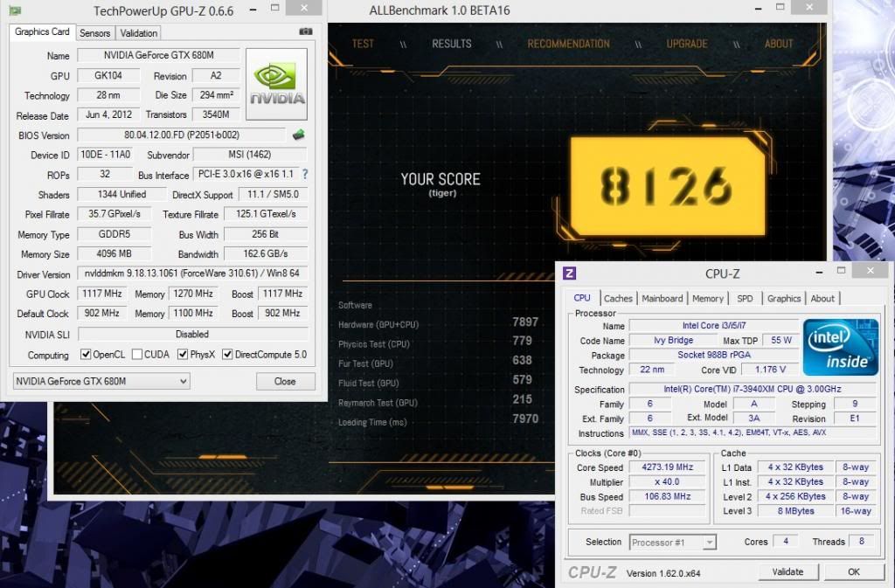The image size is (895, 588).
Task: Open RECOMMENDATION section in ALLBenchmark
Action: (568, 44)
